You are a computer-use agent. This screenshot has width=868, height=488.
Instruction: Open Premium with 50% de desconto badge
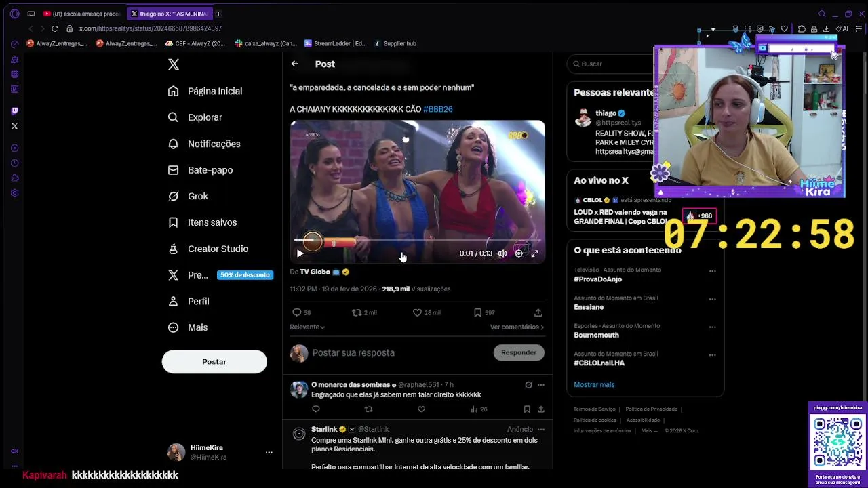coord(220,275)
